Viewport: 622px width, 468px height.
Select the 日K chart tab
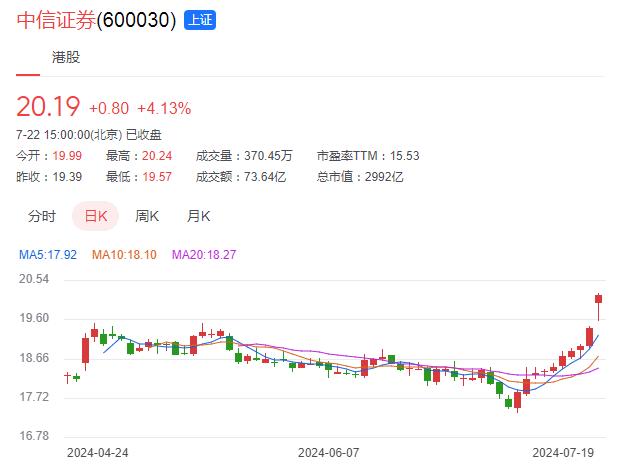[96, 216]
